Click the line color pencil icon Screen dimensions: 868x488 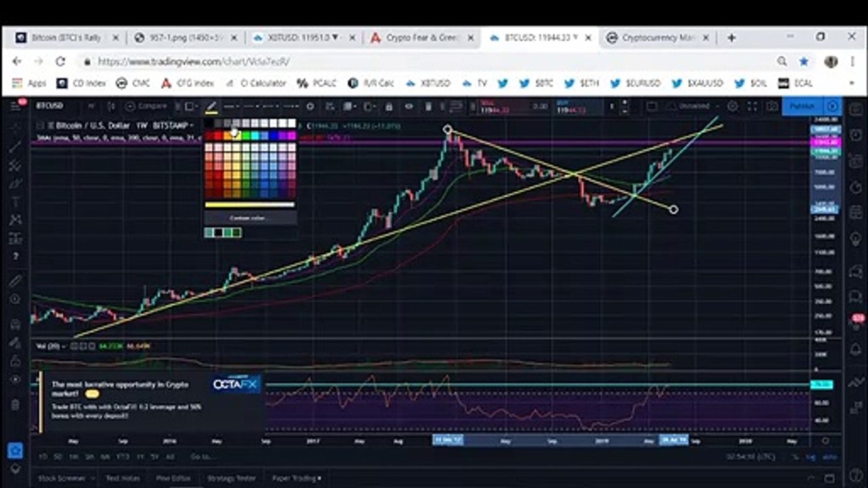click(x=212, y=106)
